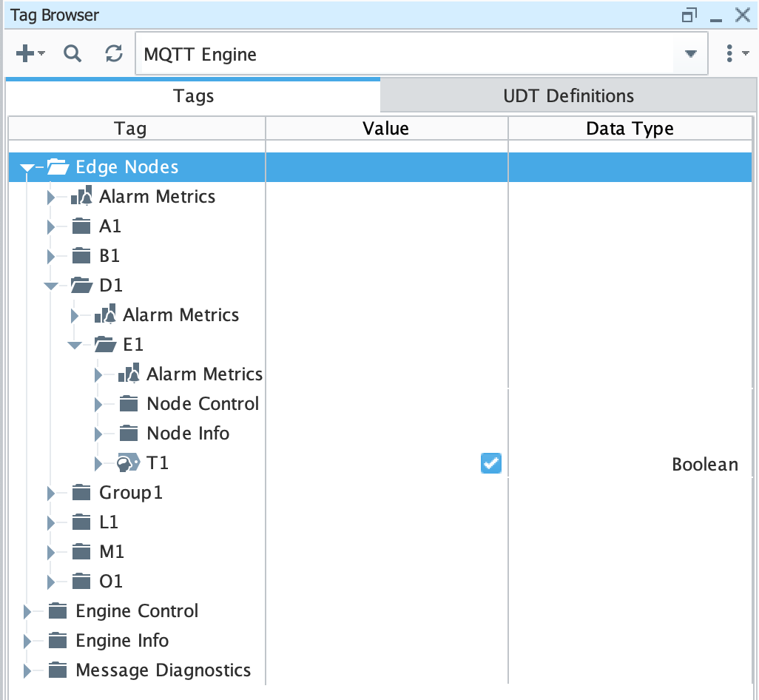Click the Node Control folder icon
The width and height of the screenshot is (759, 700).
[x=129, y=404]
